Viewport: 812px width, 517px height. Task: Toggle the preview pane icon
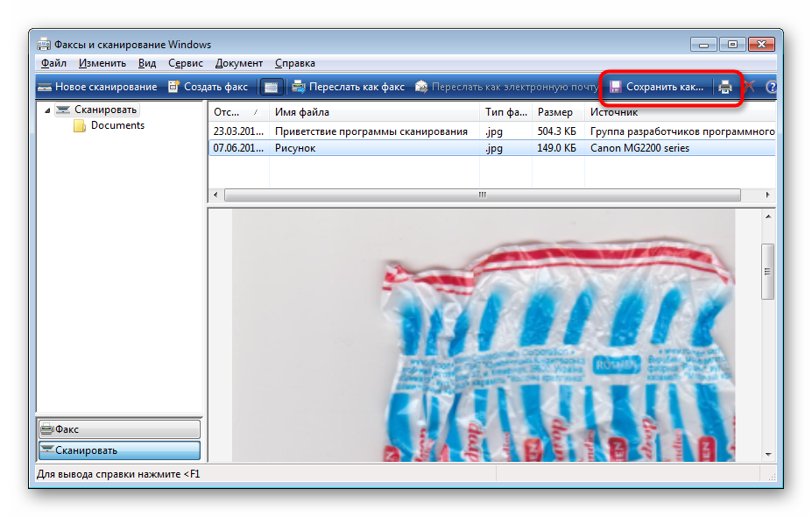[271, 87]
